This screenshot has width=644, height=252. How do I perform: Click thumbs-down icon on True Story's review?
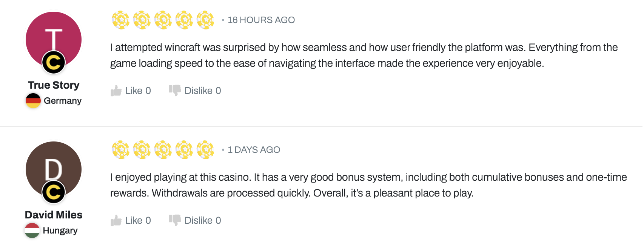(x=175, y=90)
